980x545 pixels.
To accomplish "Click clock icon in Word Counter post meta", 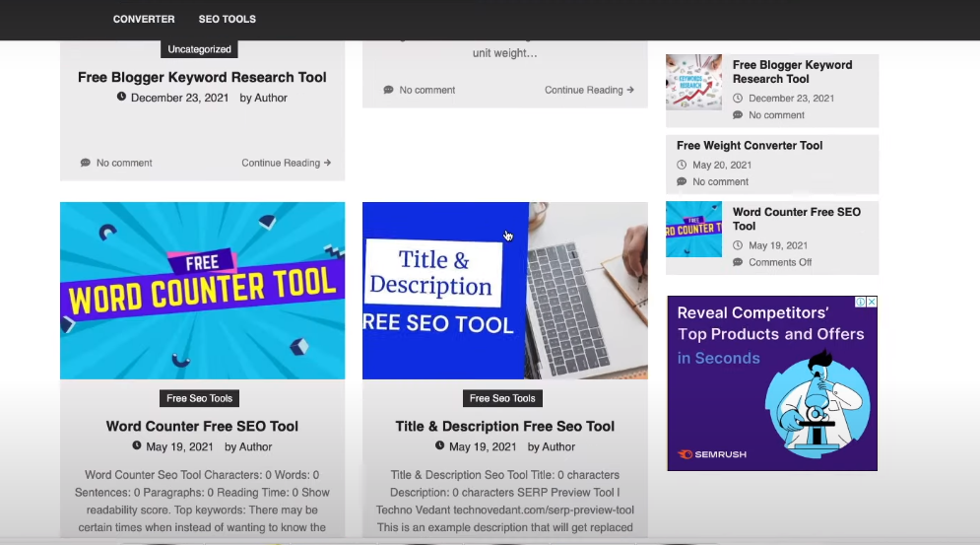I will click(136, 446).
